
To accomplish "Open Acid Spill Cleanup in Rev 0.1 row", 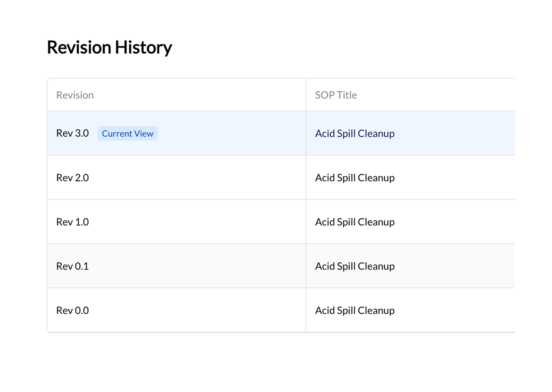I will click(x=355, y=266).
